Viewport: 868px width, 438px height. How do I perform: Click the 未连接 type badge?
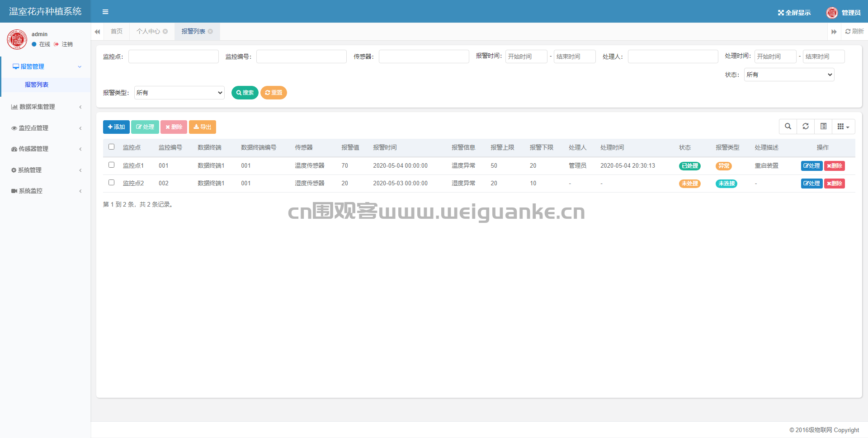coord(726,184)
